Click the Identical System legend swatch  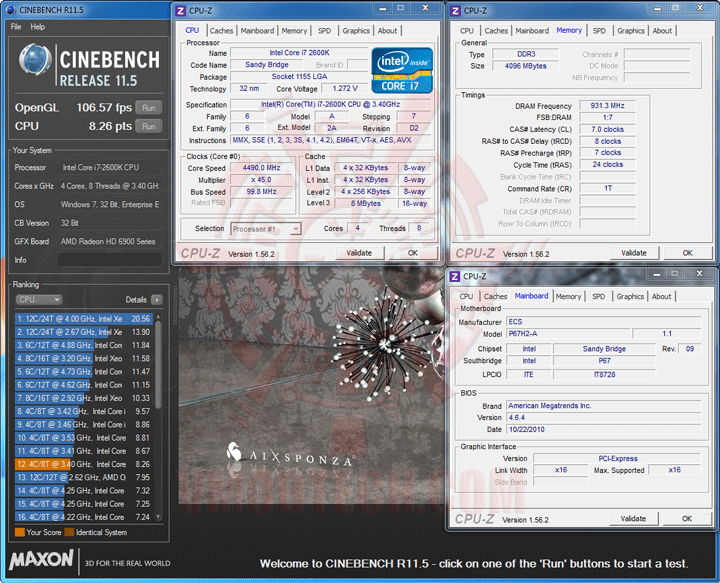[69, 532]
